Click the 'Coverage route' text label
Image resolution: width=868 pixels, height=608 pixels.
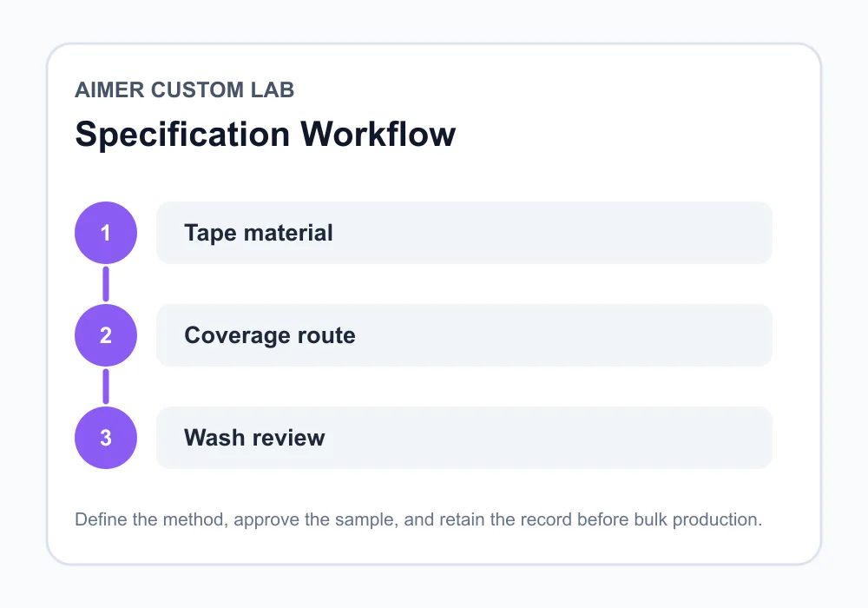click(x=270, y=335)
